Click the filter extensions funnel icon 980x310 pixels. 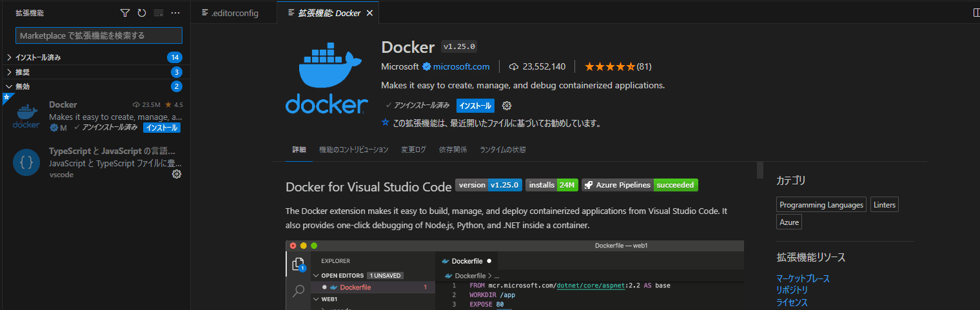[126, 13]
